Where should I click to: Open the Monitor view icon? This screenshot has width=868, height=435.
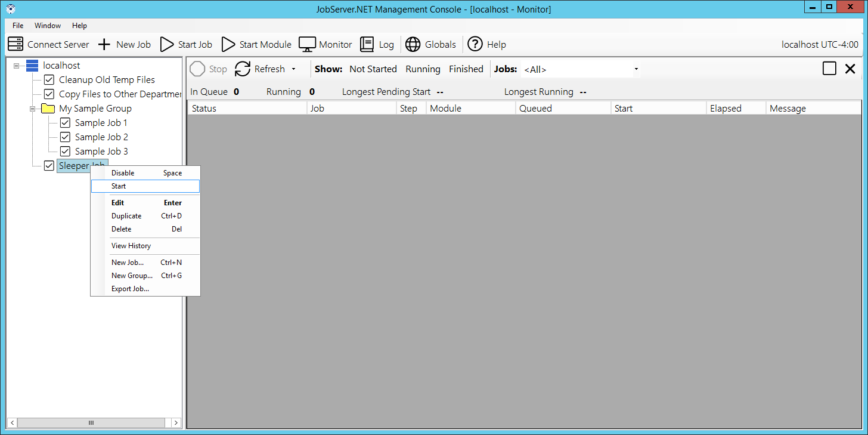307,44
